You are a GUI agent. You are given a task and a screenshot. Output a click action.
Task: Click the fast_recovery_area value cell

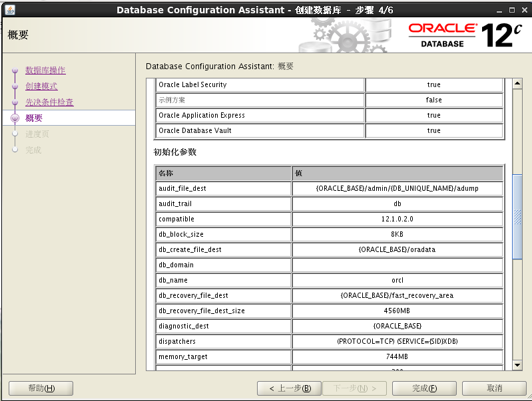pyautogui.click(x=398, y=295)
